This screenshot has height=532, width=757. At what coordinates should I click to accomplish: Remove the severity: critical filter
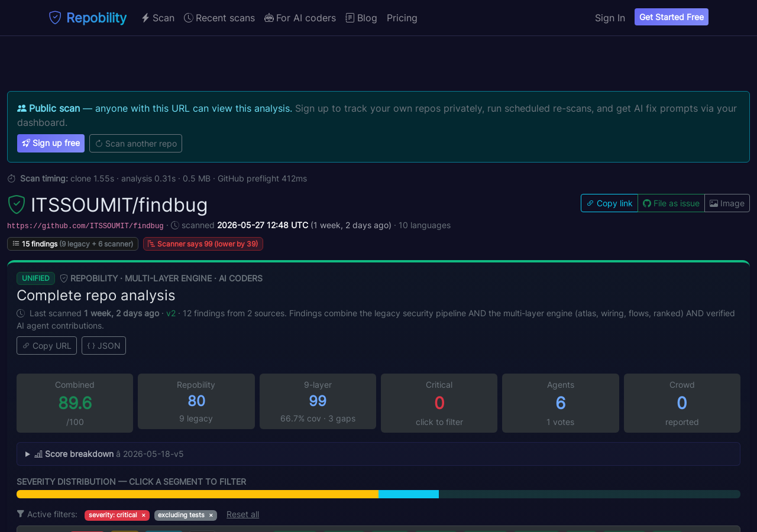click(x=143, y=515)
